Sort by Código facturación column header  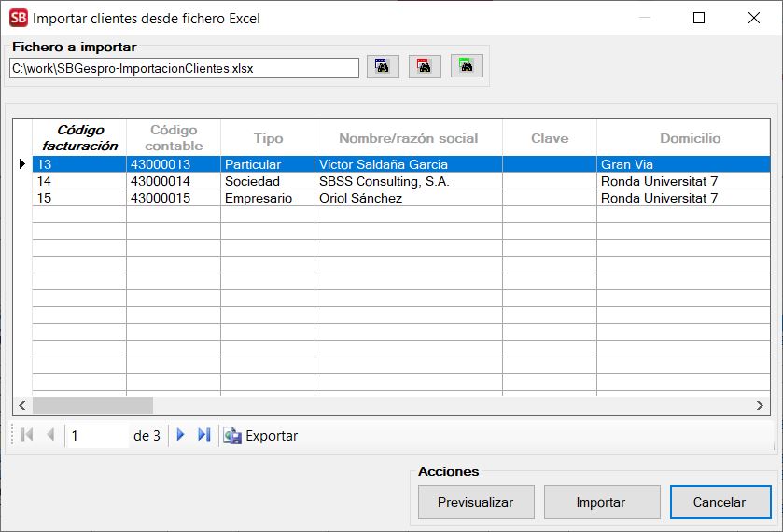coord(79,138)
